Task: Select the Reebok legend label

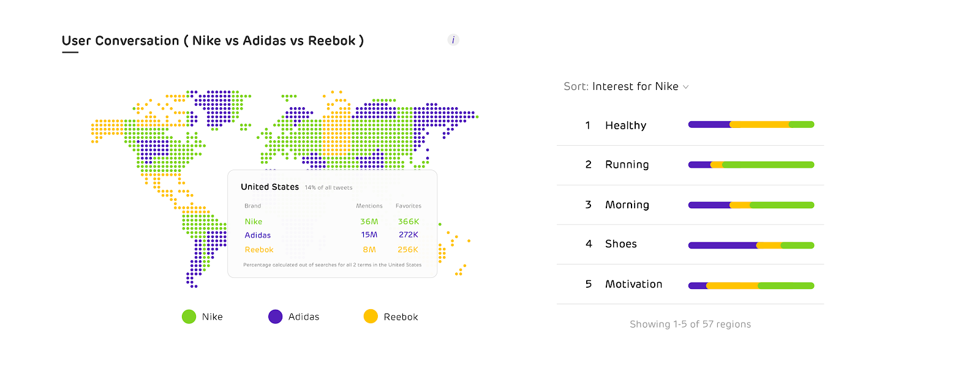Action: [401, 317]
